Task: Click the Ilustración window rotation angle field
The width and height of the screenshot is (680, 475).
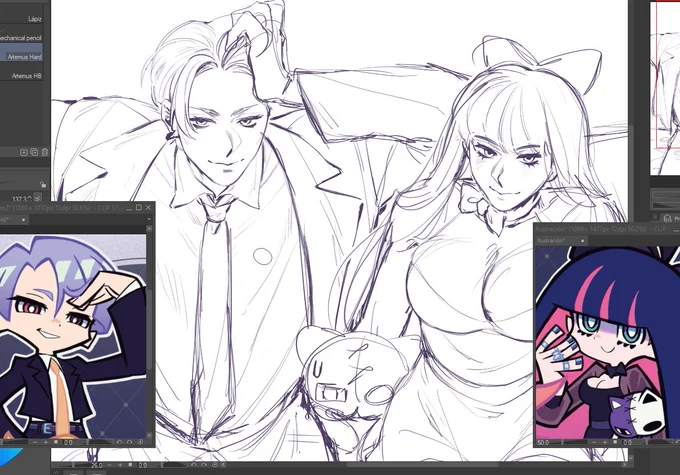Action: (628, 443)
